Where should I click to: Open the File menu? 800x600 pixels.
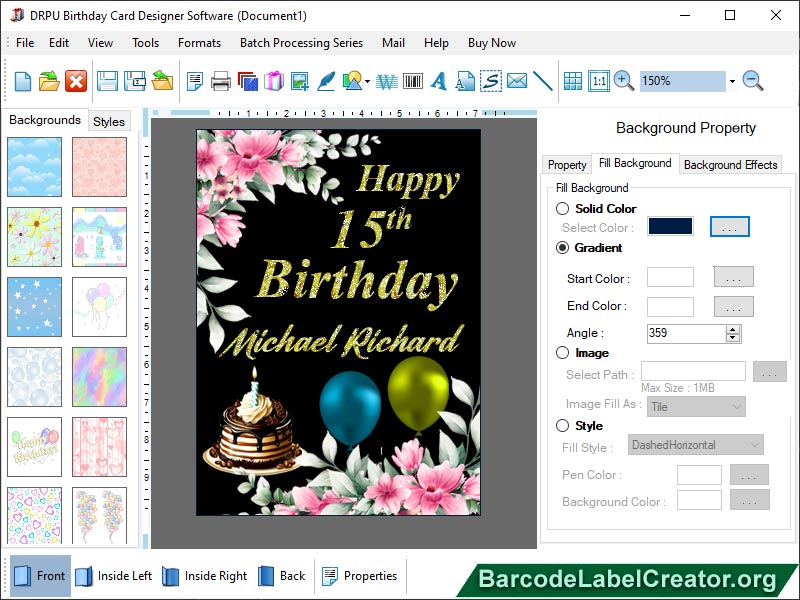[25, 43]
